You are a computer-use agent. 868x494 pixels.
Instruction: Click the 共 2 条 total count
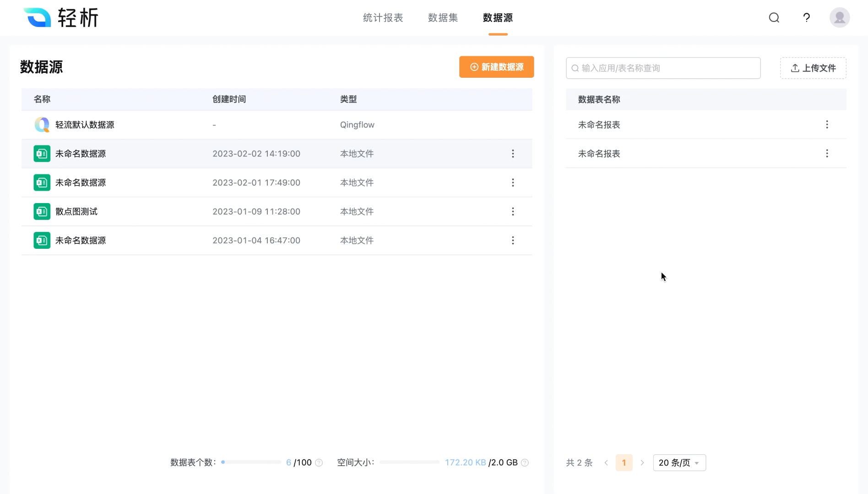pos(579,462)
